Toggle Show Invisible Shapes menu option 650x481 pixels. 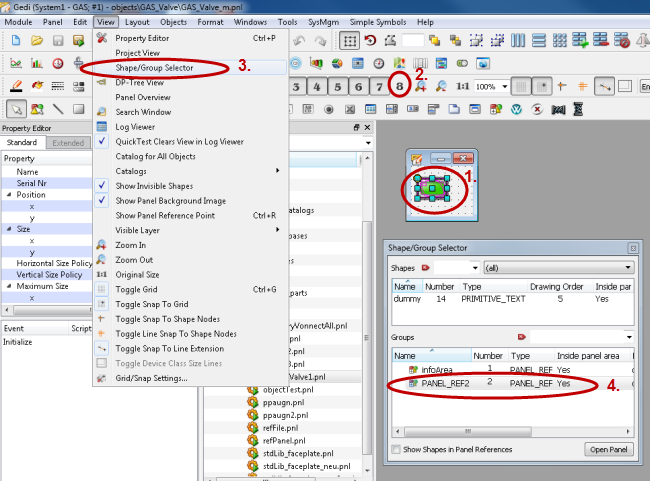coord(153,186)
